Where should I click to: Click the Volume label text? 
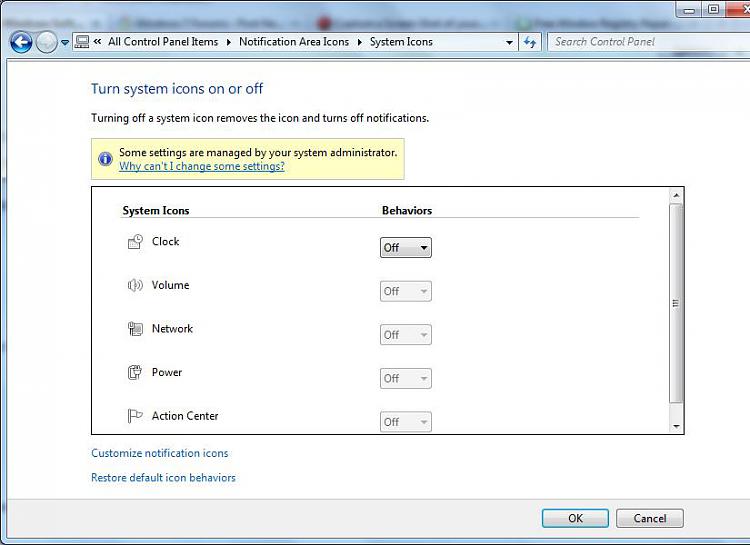(x=170, y=285)
